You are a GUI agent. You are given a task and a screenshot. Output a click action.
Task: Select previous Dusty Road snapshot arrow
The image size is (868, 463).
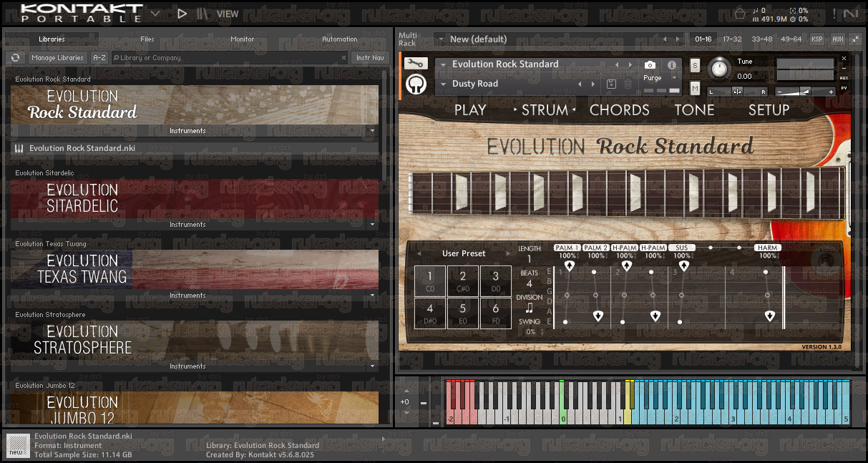click(580, 84)
